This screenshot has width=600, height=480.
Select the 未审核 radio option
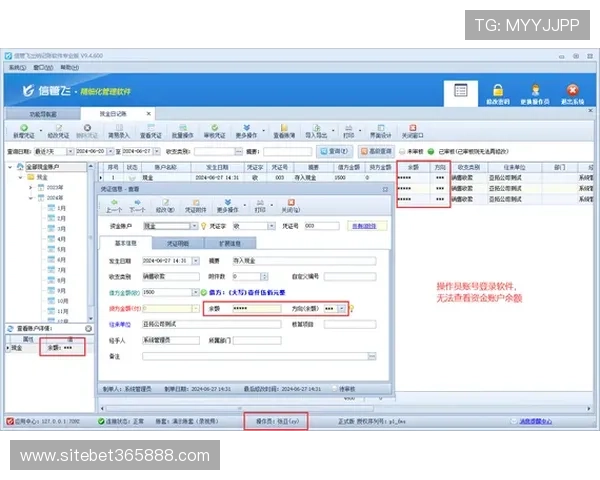402,152
